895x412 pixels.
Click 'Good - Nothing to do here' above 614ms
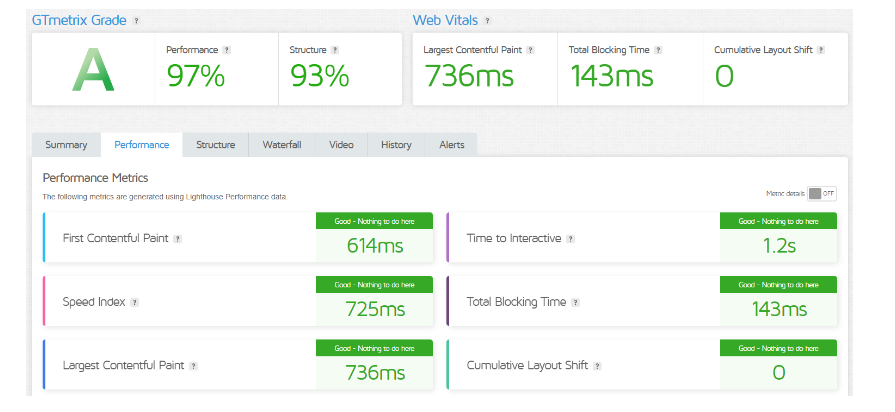click(374, 221)
